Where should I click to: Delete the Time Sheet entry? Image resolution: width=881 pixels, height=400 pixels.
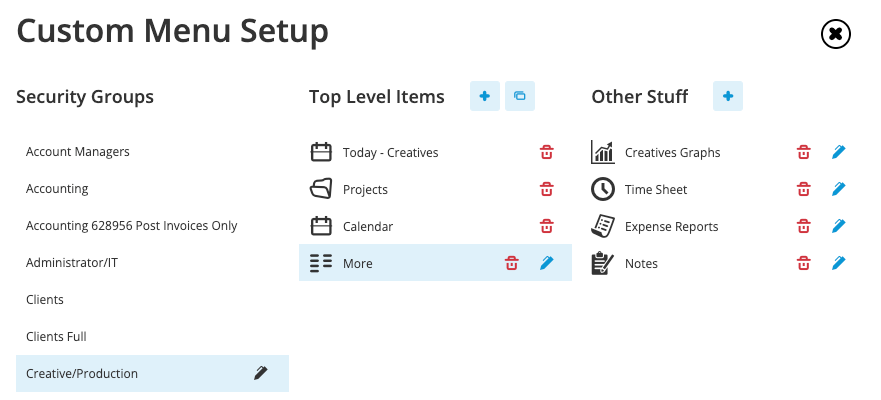(804, 189)
